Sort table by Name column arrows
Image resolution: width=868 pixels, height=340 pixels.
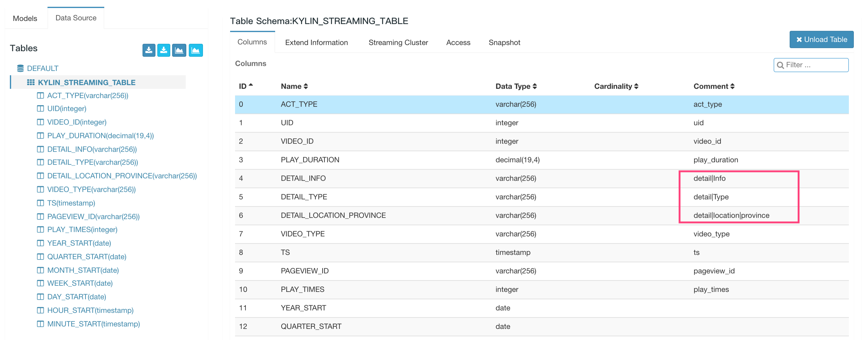point(305,86)
